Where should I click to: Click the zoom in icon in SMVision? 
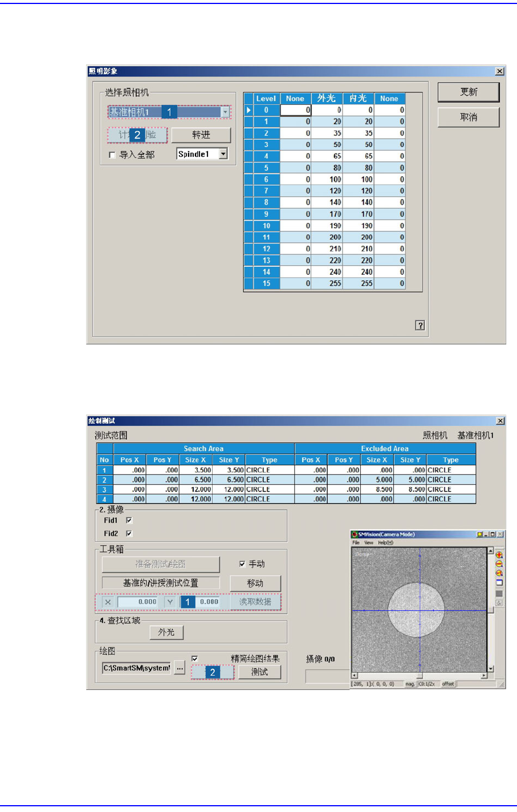tap(499, 555)
